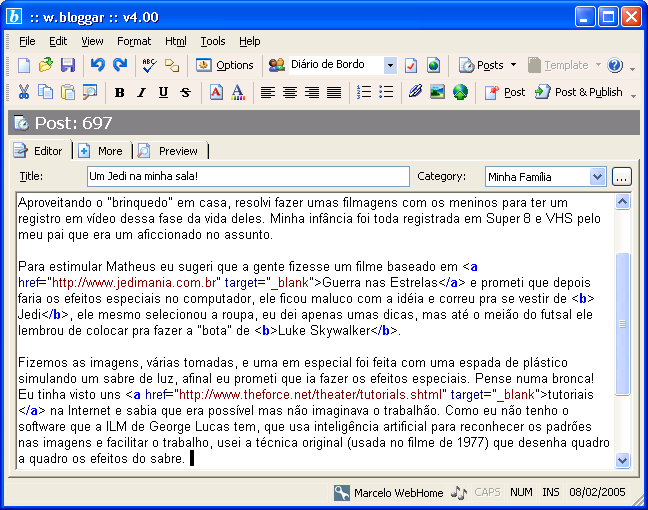Click into the Title text field
Screen dimensions: 648x510
pyautogui.click(x=248, y=177)
